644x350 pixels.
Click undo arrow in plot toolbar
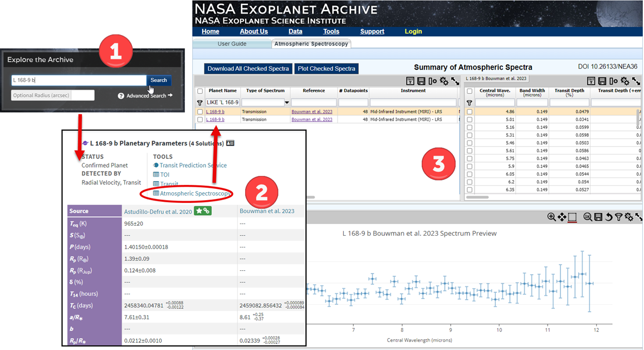[609, 217]
